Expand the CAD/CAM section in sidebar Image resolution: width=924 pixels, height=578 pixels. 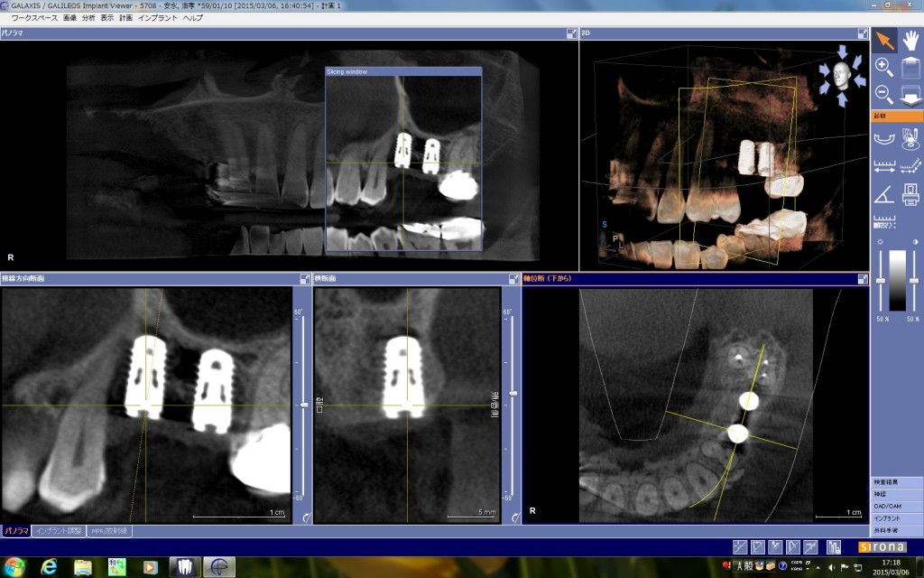point(896,506)
